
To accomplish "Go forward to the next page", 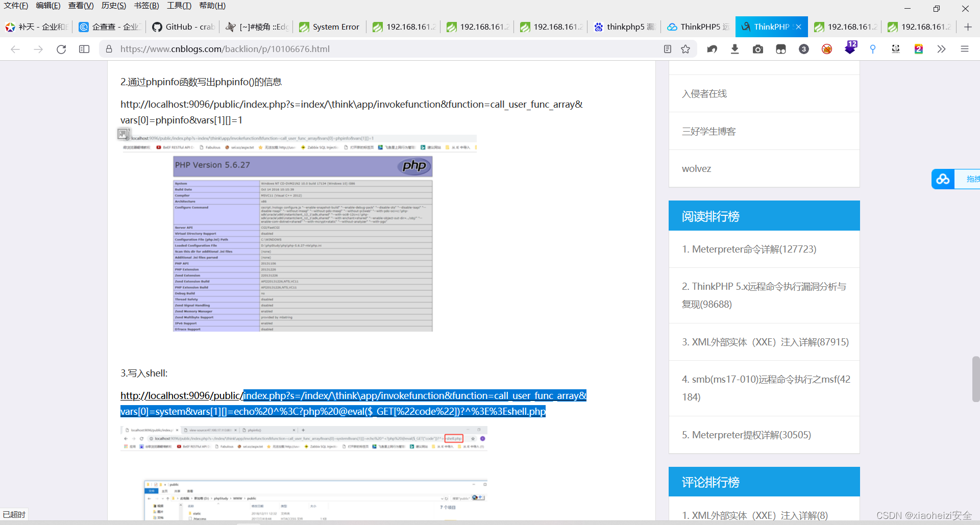I will pyautogui.click(x=38, y=49).
